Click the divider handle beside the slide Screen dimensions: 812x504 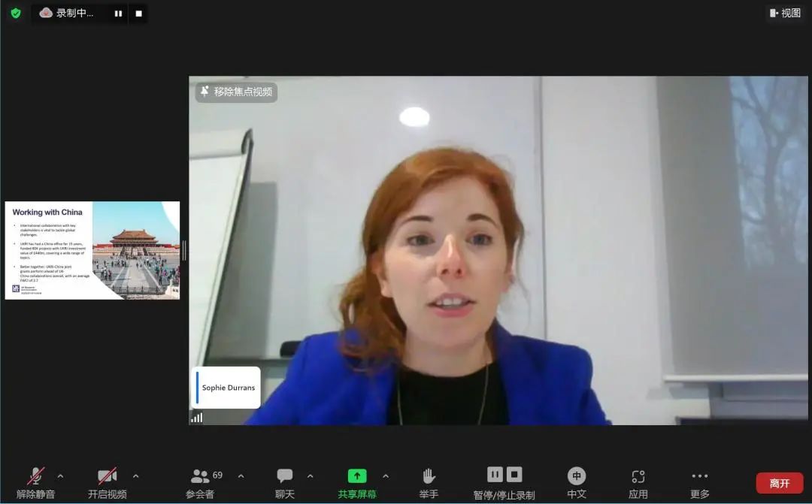(x=184, y=250)
